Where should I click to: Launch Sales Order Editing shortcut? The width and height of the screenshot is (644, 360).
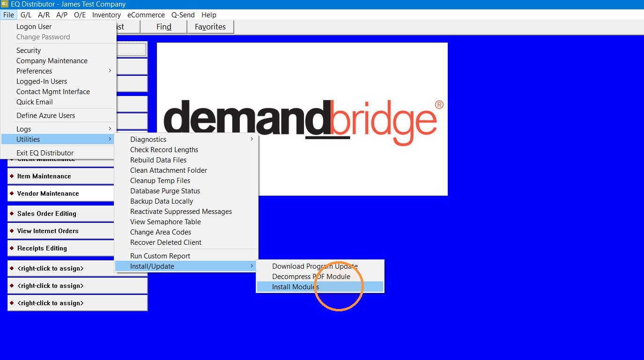pyautogui.click(x=61, y=214)
